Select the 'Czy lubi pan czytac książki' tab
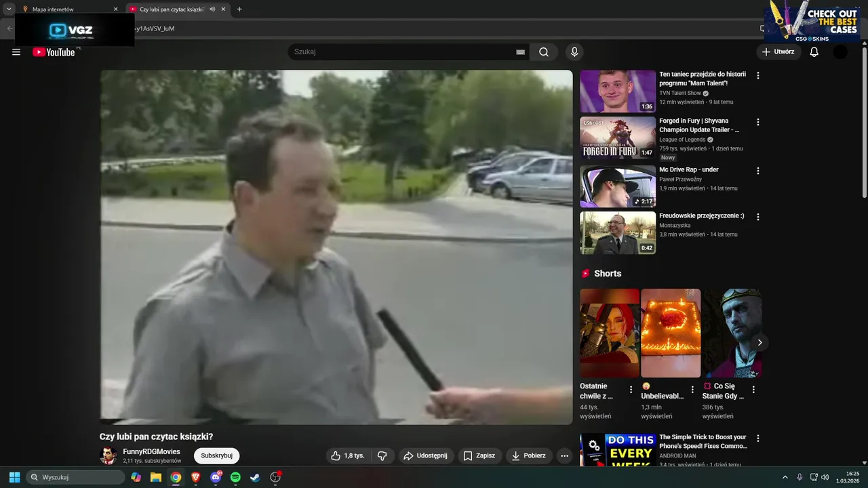 172,9
